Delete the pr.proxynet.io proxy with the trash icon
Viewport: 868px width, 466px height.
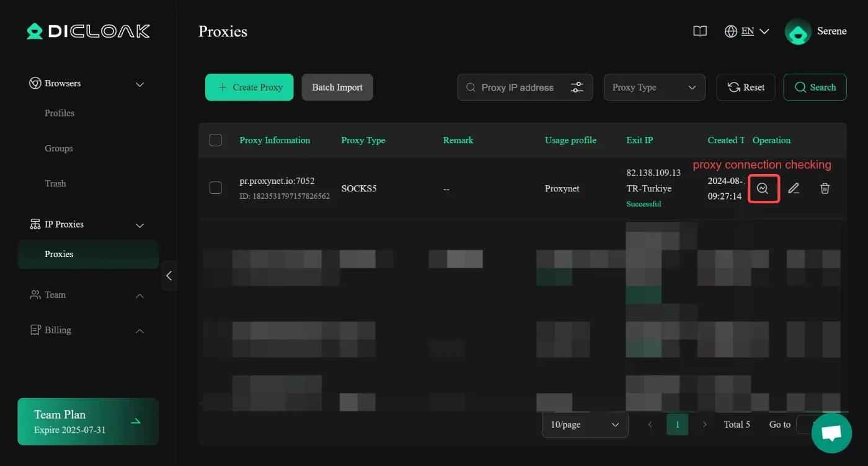[x=825, y=188]
